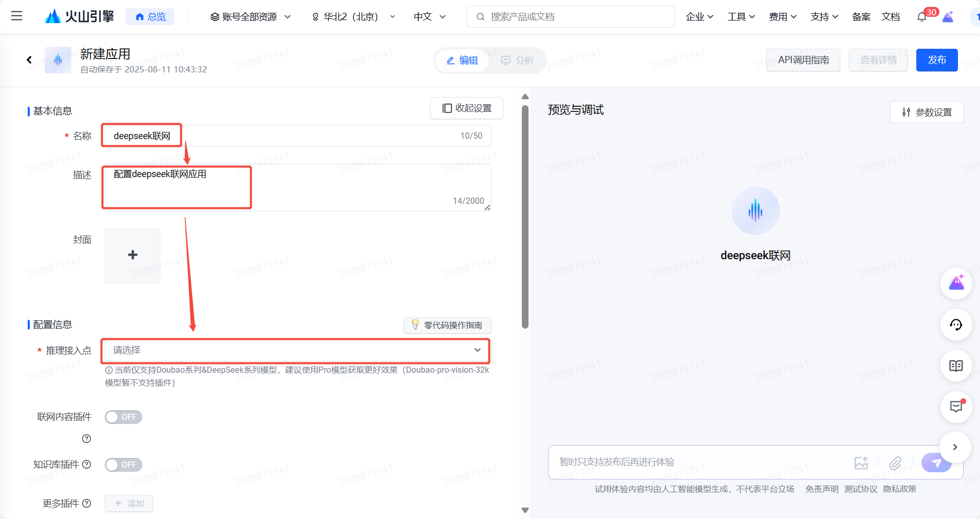980x519 pixels.
Task: Click the image upload icon in chat box
Action: [861, 463]
